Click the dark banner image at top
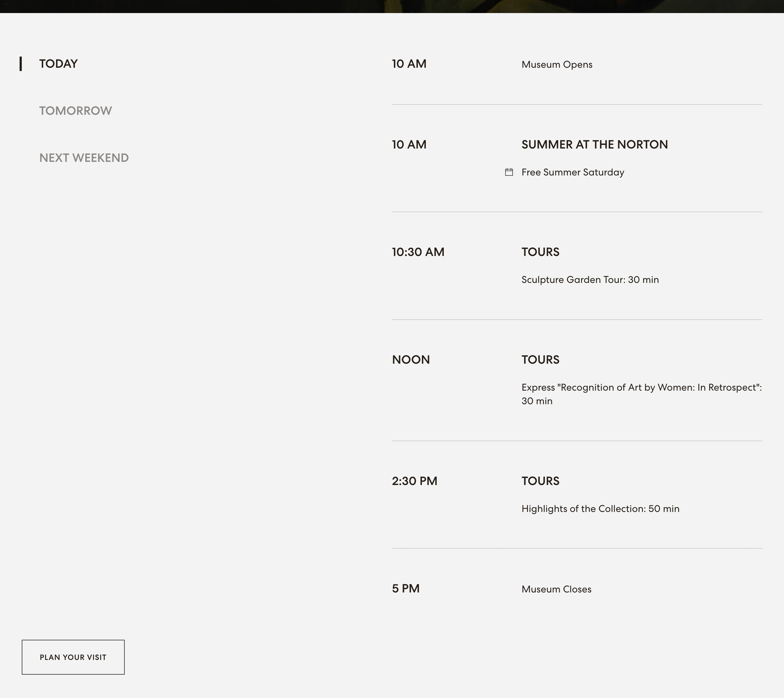The width and height of the screenshot is (784, 698). point(392,6)
